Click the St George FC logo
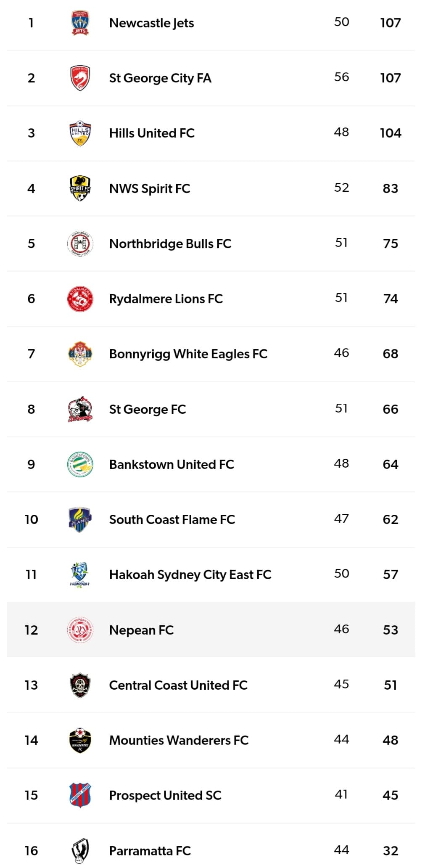425x868 pixels. pyautogui.click(x=80, y=409)
